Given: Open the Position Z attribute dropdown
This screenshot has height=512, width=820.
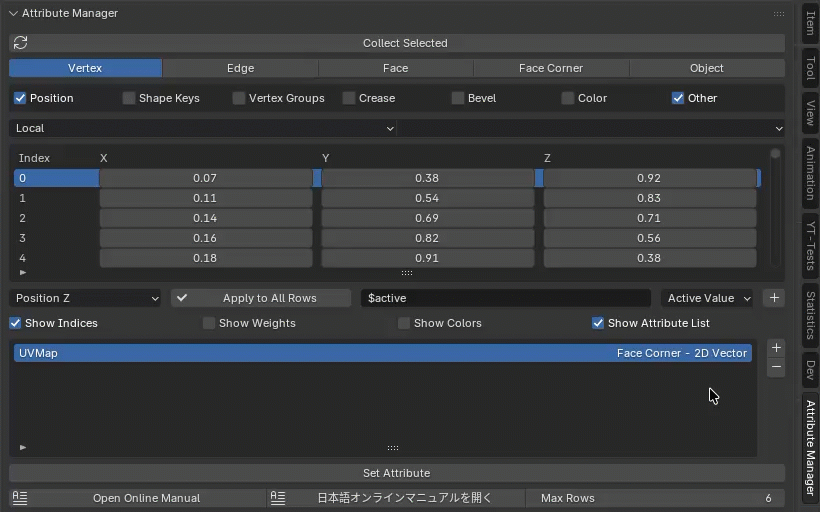Looking at the screenshot, I should [x=86, y=298].
